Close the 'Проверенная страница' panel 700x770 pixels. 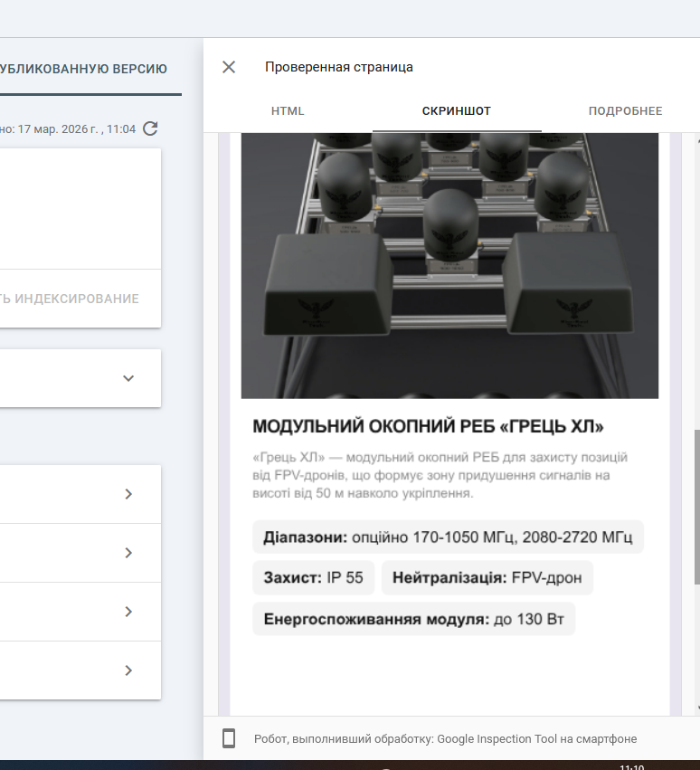click(229, 67)
